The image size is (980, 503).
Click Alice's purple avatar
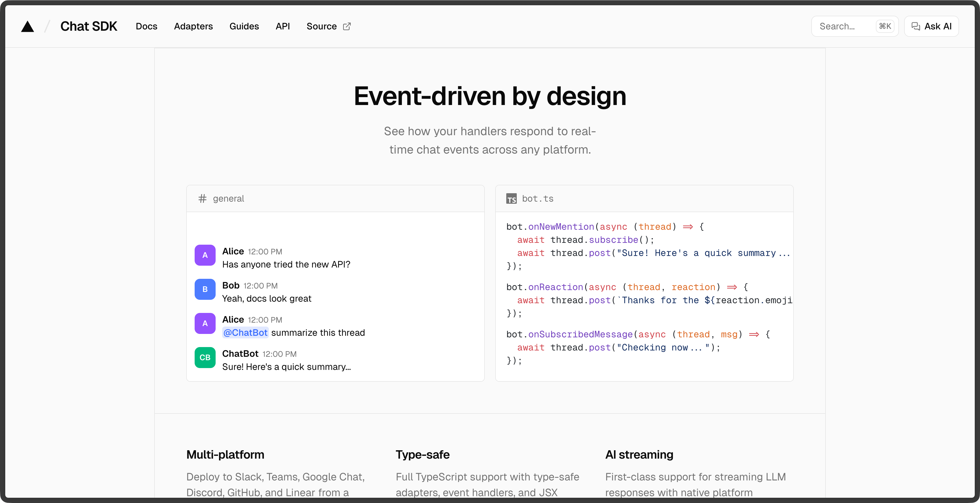[x=205, y=255]
